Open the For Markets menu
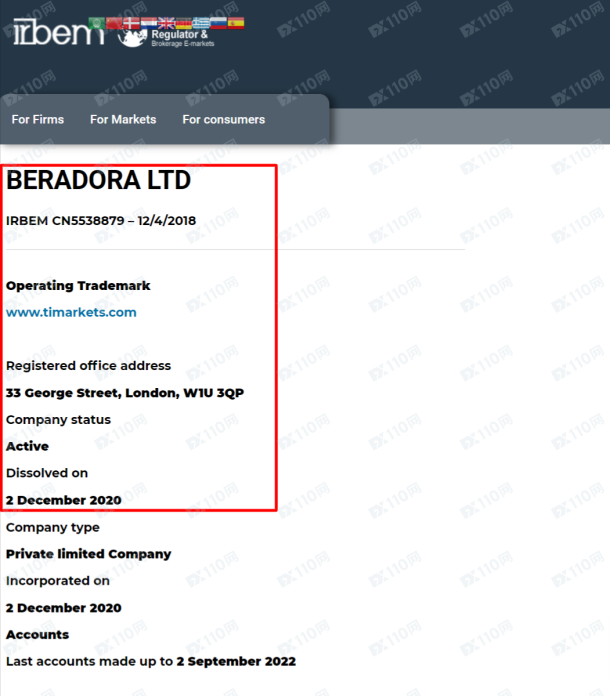The image size is (610, 696). tap(123, 119)
